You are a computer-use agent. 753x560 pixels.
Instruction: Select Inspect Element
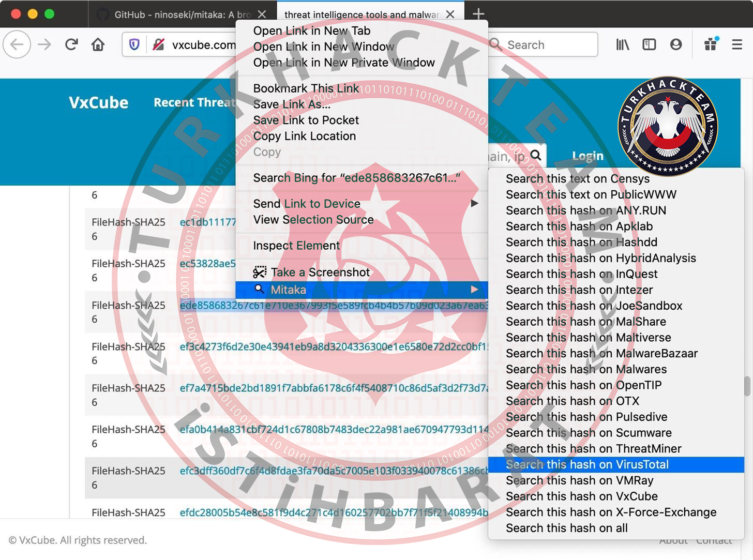[362, 246]
